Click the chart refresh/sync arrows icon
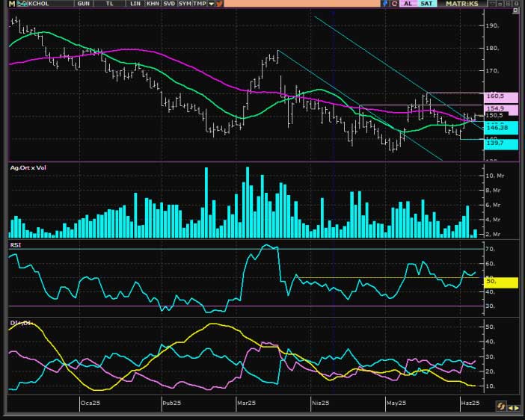 click(501, 407)
